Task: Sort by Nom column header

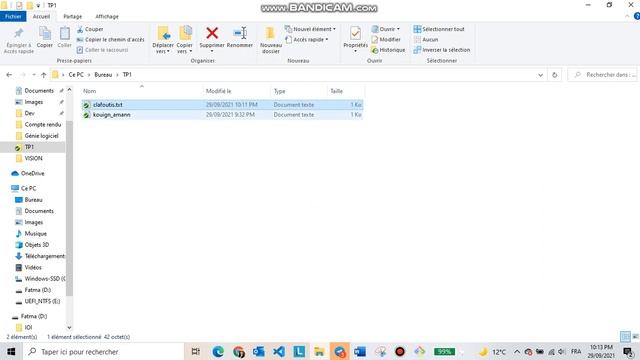Action: pyautogui.click(x=141, y=91)
